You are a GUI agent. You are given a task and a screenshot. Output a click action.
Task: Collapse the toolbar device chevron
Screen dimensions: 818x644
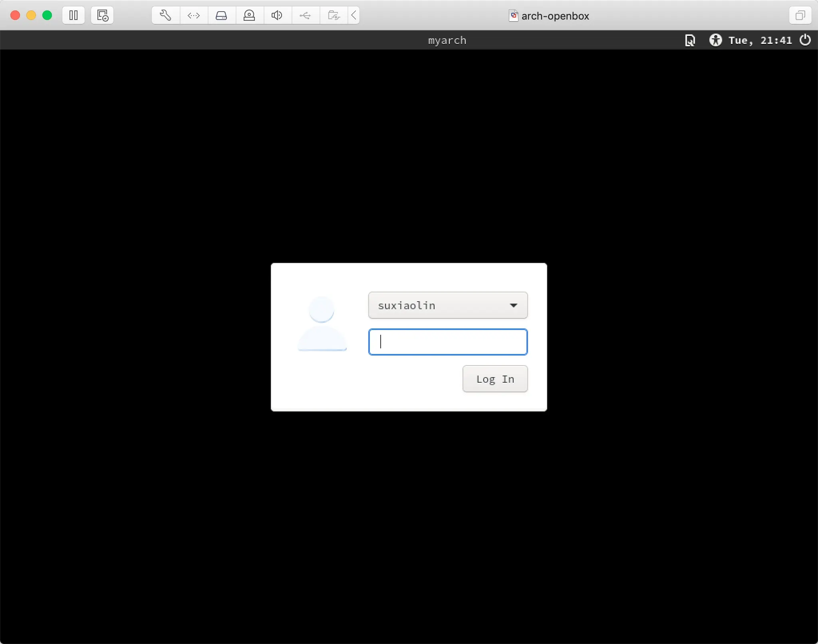click(354, 16)
